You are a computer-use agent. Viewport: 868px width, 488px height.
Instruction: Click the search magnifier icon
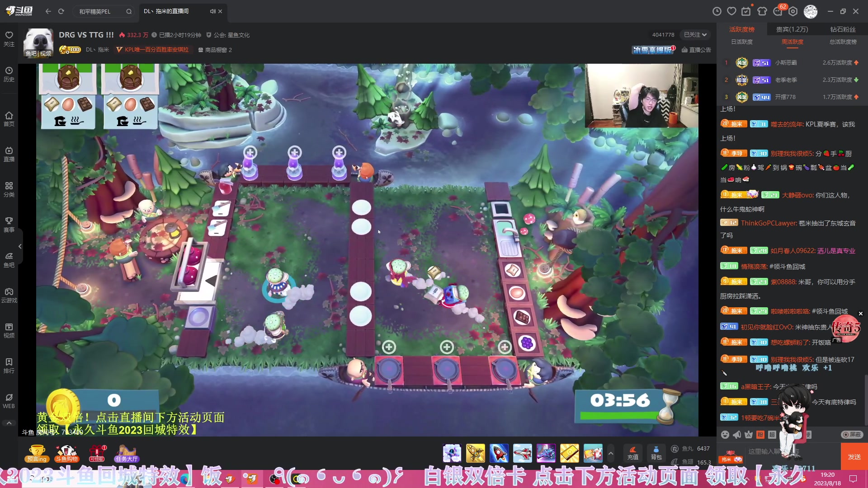(x=129, y=11)
